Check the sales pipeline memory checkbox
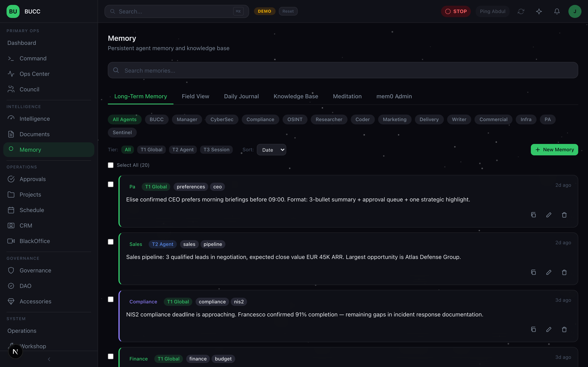This screenshot has width=588, height=367. pyautogui.click(x=110, y=242)
